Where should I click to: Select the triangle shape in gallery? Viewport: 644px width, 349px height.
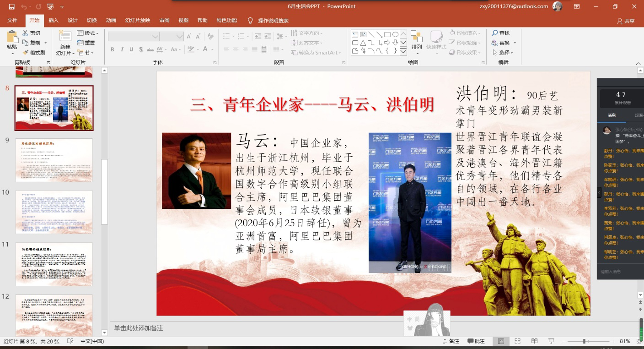(363, 43)
